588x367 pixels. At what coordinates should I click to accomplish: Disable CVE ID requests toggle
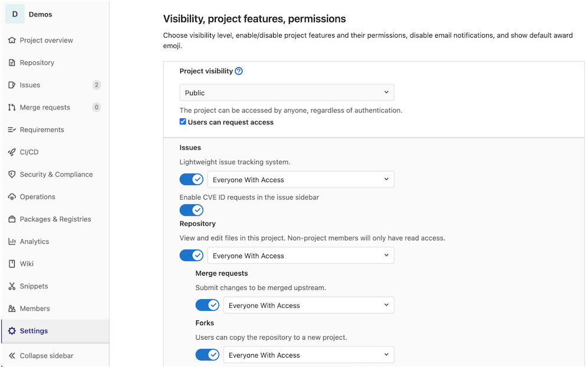tap(191, 210)
